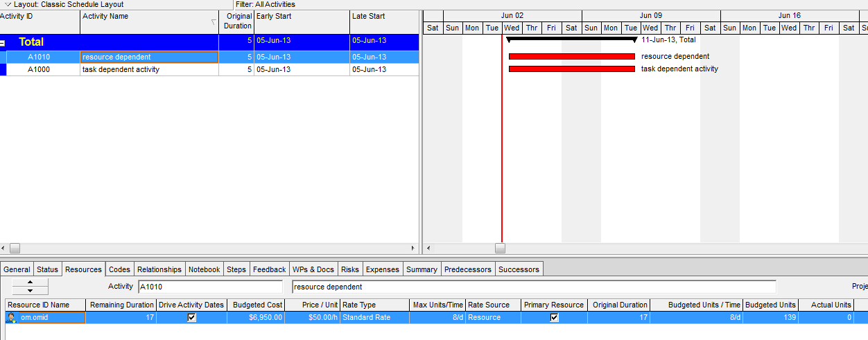Click the Jun 09 week header in timescale
Screen dimensions: 868x340
coord(651,15)
